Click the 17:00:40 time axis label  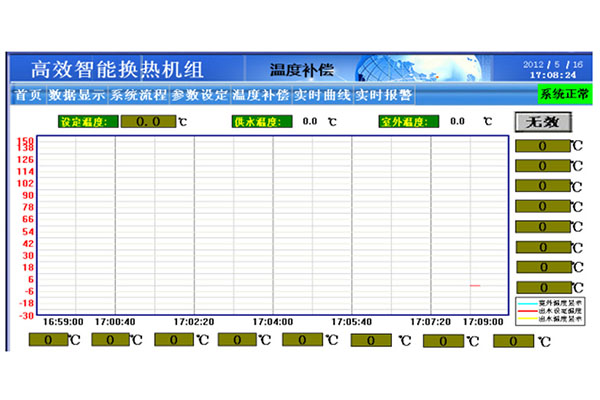point(115,322)
